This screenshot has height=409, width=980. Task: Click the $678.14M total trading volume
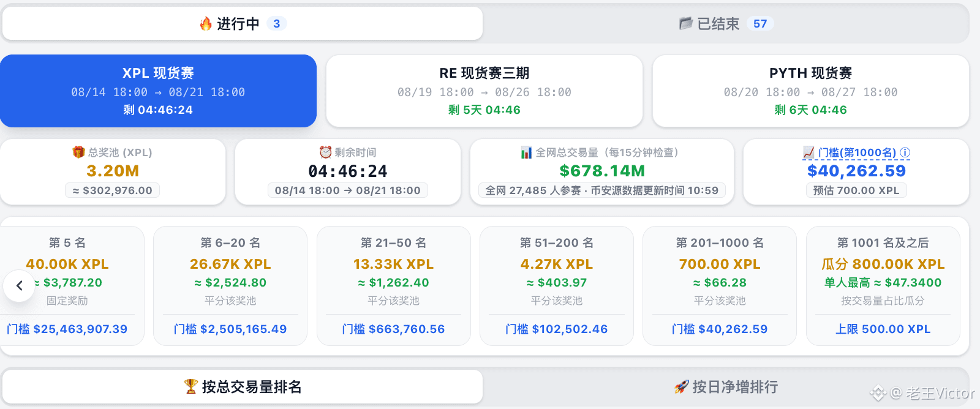(x=602, y=171)
